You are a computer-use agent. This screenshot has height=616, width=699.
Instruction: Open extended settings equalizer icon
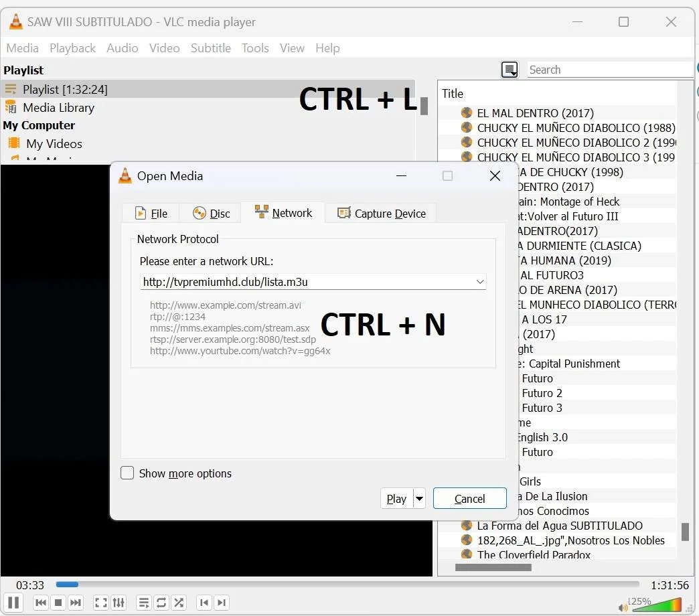[x=119, y=603]
